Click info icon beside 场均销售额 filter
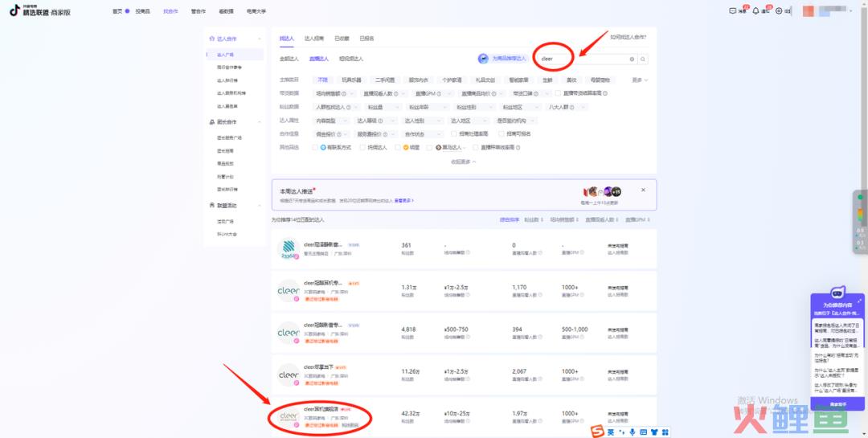This screenshot has height=438, width=868. [344, 93]
